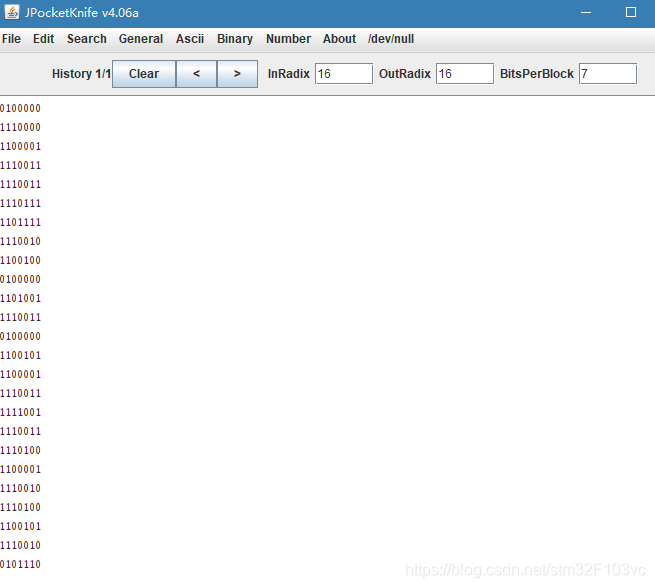This screenshot has height=588, width=655.
Task: Click the History 1/1 label
Action: tap(81, 74)
